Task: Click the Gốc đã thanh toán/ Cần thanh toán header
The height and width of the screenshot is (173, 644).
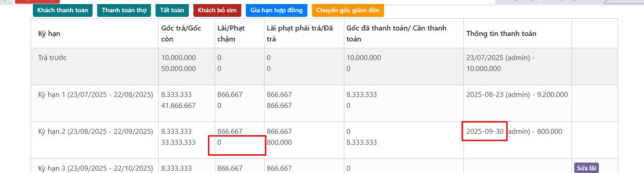Action: [396, 34]
